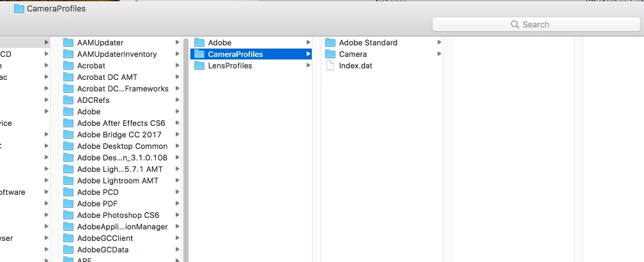Select the Adobe After Effects CS6 row
The height and width of the screenshot is (262, 644).
pyautogui.click(x=121, y=123)
